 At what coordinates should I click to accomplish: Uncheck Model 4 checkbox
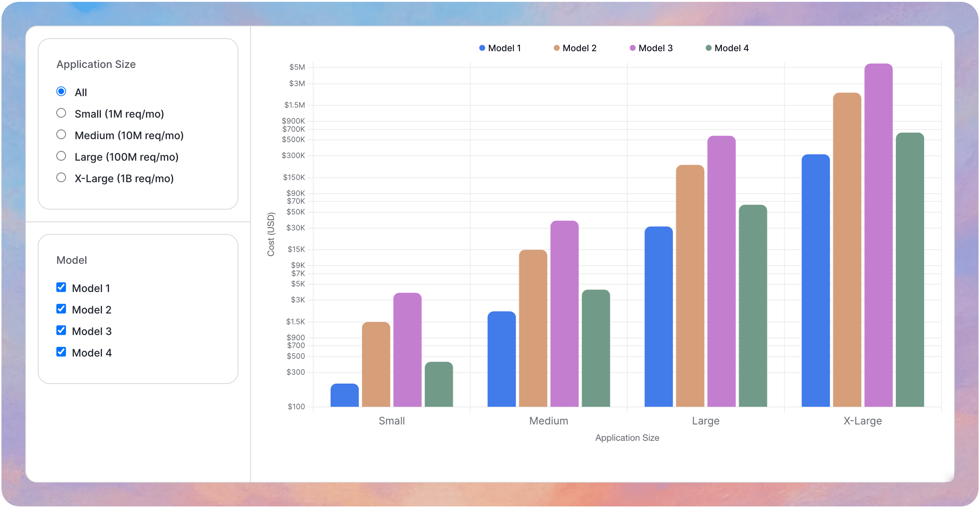[61, 352]
